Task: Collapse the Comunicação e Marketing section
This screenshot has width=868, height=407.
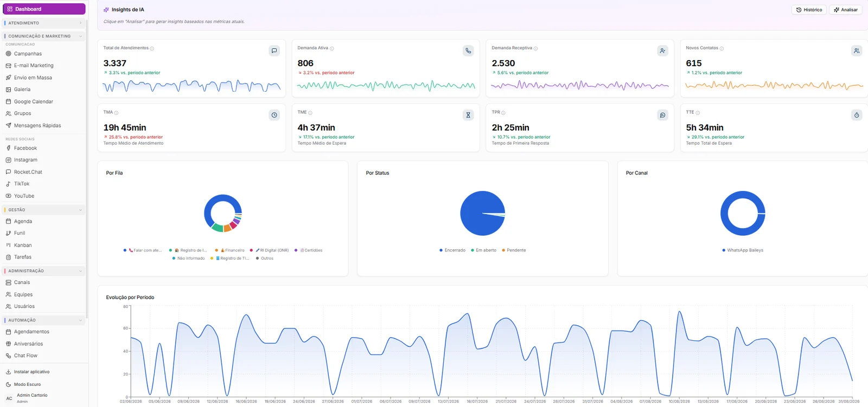Action: 44,36
